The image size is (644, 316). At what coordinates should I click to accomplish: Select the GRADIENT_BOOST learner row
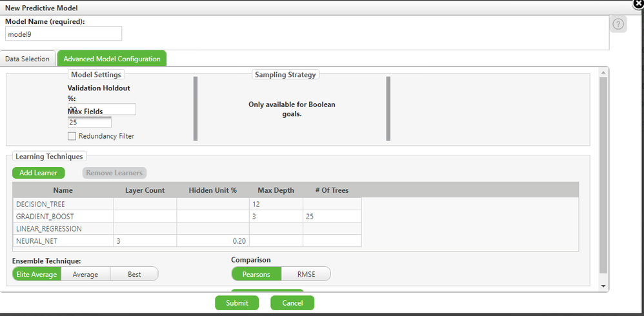(x=187, y=216)
